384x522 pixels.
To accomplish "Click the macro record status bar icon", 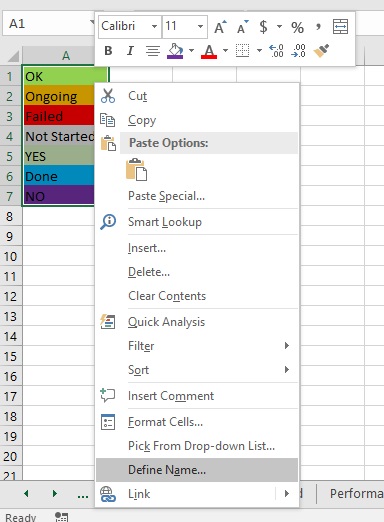I will (61, 517).
